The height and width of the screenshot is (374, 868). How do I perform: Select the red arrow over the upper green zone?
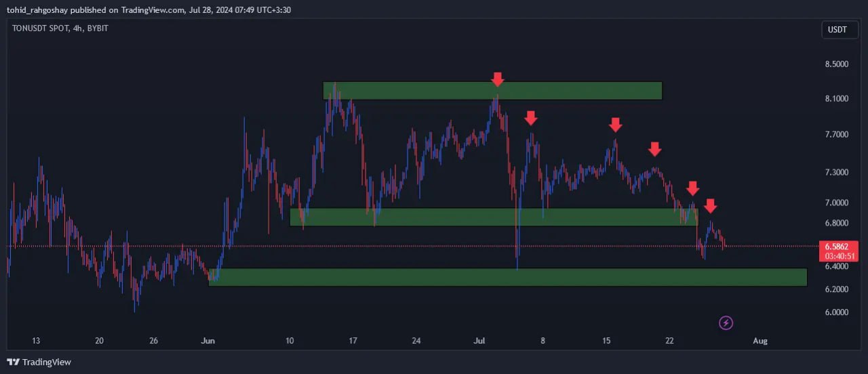(x=498, y=79)
